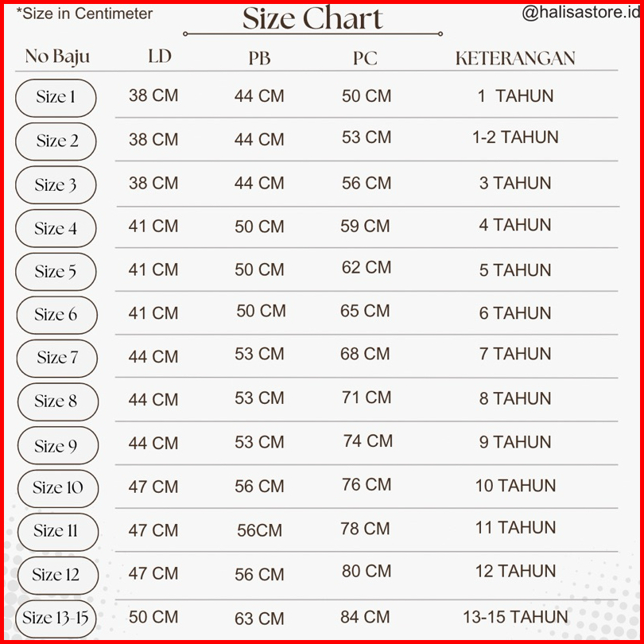Select the Size 5 pill

pyautogui.click(x=56, y=272)
